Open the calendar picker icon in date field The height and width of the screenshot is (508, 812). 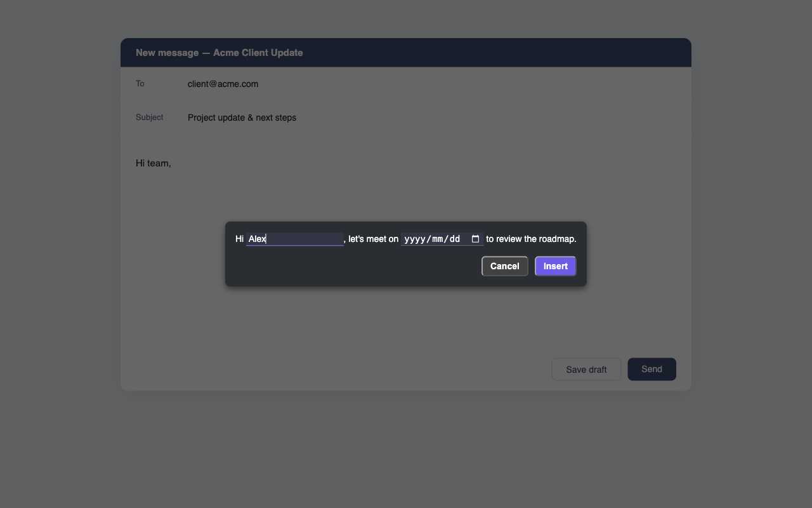pyautogui.click(x=476, y=239)
